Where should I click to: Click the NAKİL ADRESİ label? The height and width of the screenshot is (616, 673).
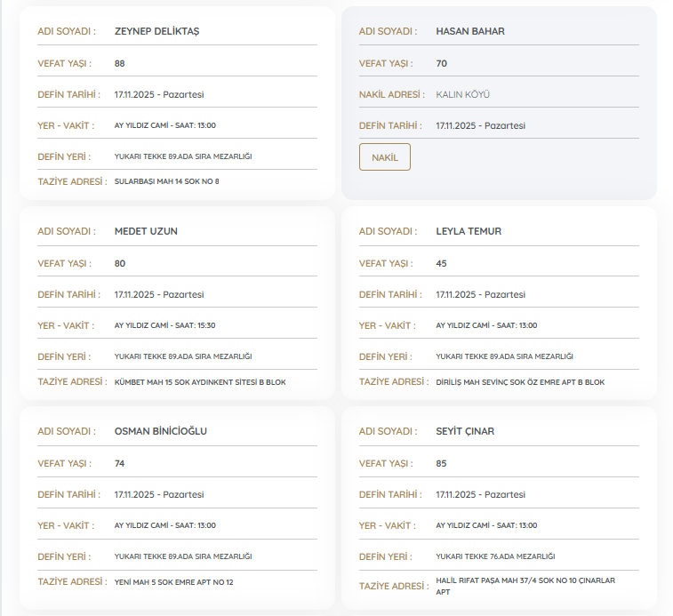390,94
